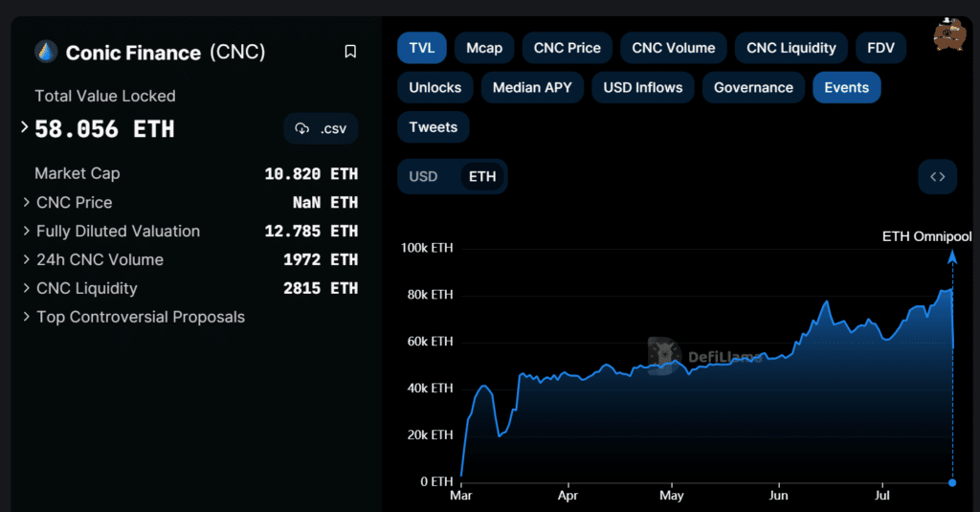This screenshot has width=980, height=512.
Task: Toggle the Events overlay off
Action: click(x=846, y=87)
